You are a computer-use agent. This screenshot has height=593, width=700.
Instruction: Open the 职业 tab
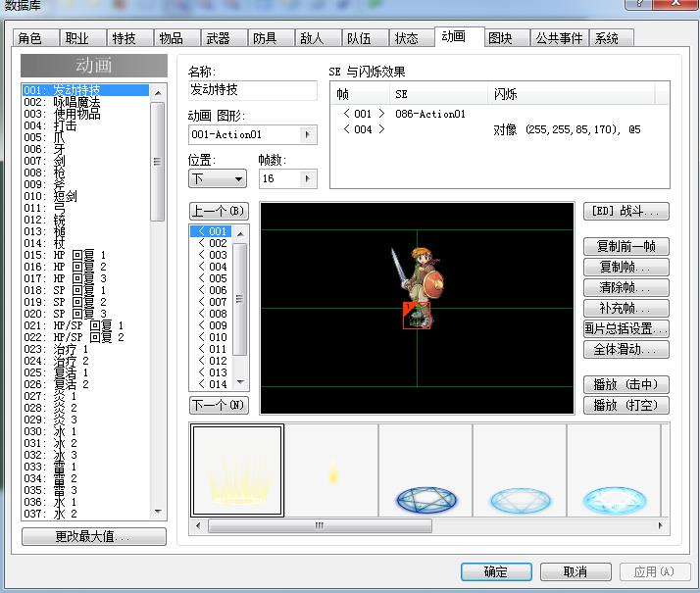click(x=83, y=38)
